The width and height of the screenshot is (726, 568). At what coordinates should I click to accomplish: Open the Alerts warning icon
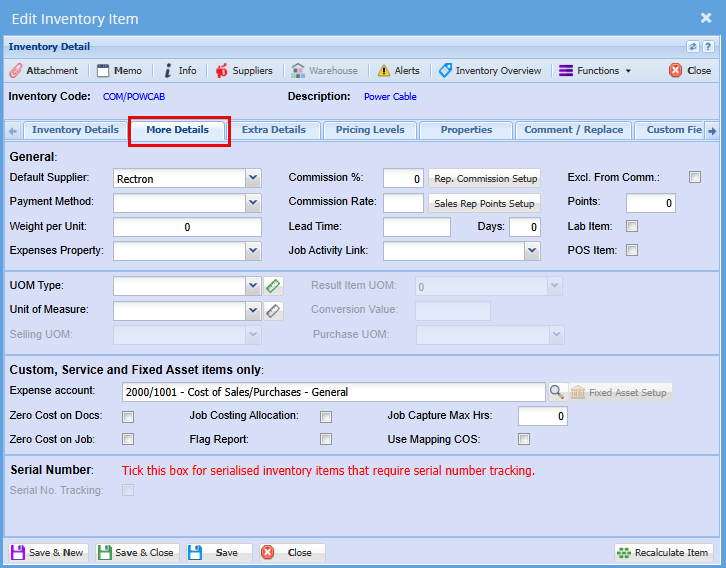[398, 71]
